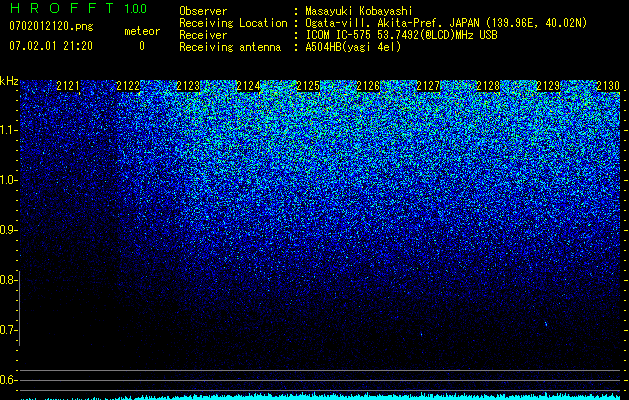Click the date stamp 07.02.01 21:20
Image resolution: width=629 pixels, height=400 pixels.
[51, 46]
